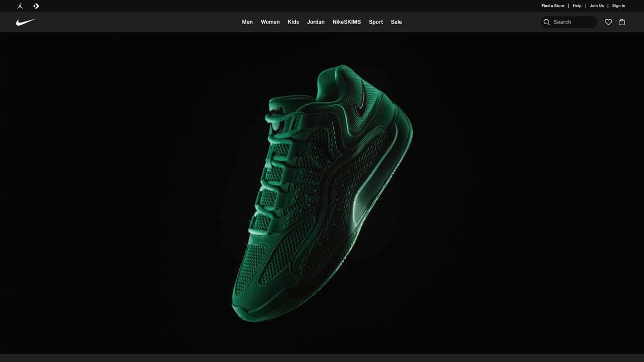This screenshot has width=644, height=362.
Task: Click the Find a Store link
Action: point(552,6)
